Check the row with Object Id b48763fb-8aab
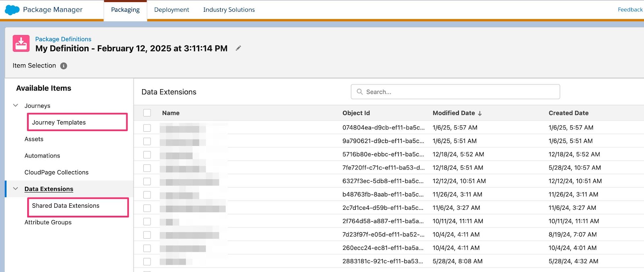644x272 pixels. pos(147,194)
